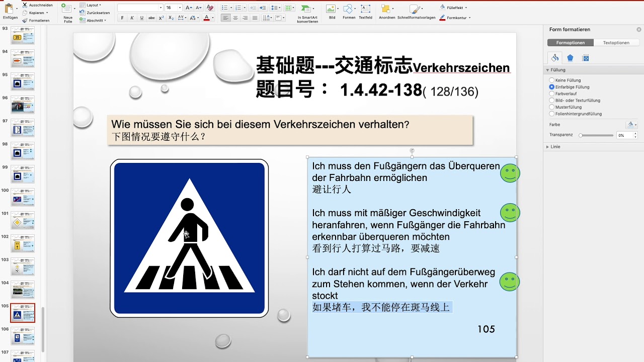Increase list indent level
Viewport: 644px width, 362px height.
pyautogui.click(x=262, y=8)
